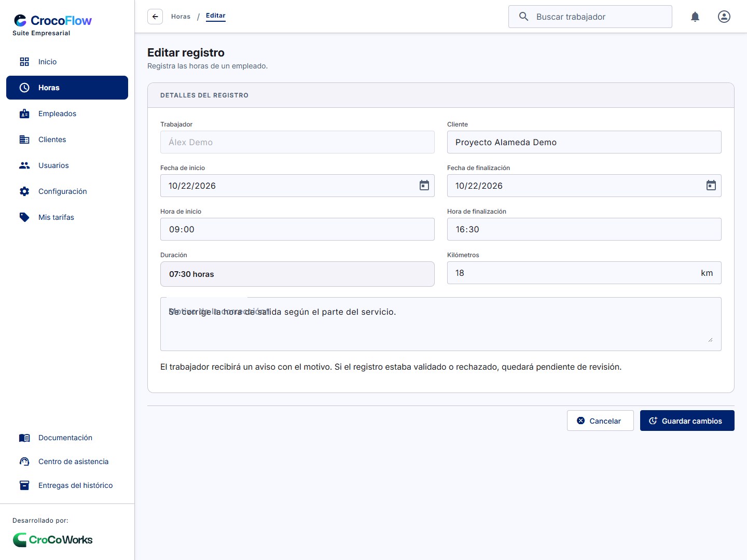Click the Horas breadcrumb
747x560 pixels.
pos(181,17)
